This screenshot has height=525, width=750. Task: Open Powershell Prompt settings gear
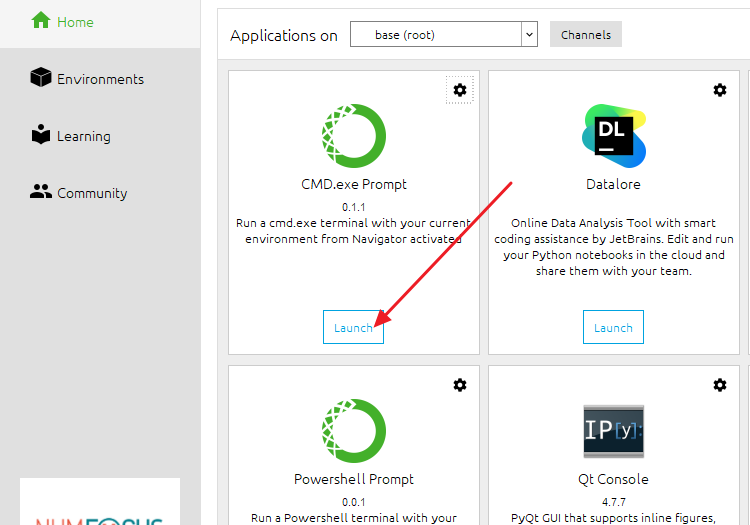(x=460, y=385)
